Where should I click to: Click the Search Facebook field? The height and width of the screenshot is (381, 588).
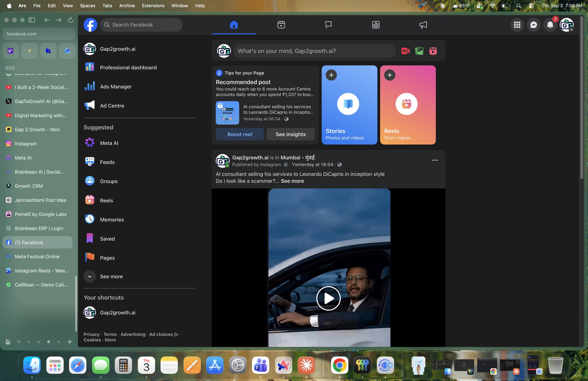(141, 25)
